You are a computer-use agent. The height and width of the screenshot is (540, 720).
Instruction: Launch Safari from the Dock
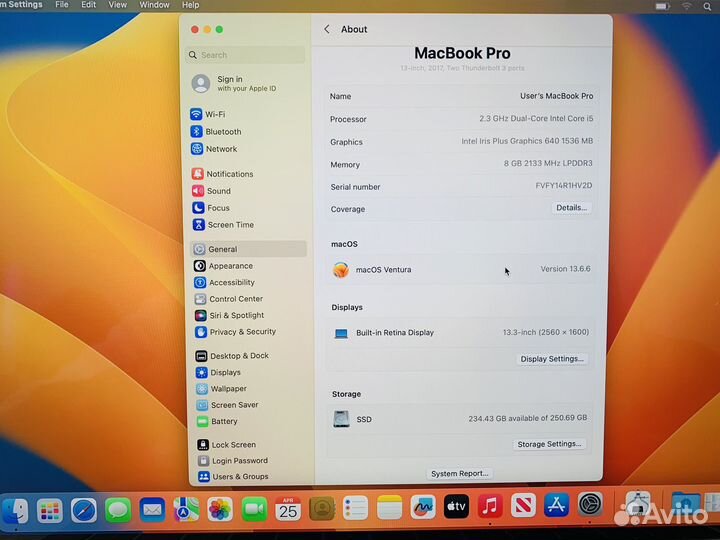[x=84, y=510]
